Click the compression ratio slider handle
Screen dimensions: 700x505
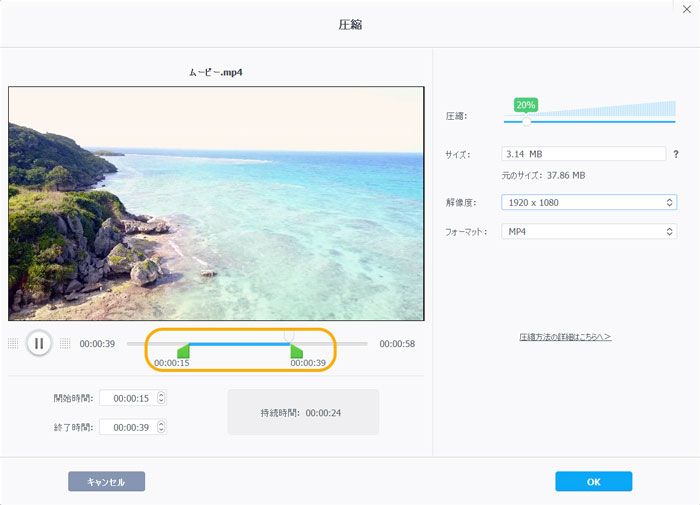tap(526, 121)
